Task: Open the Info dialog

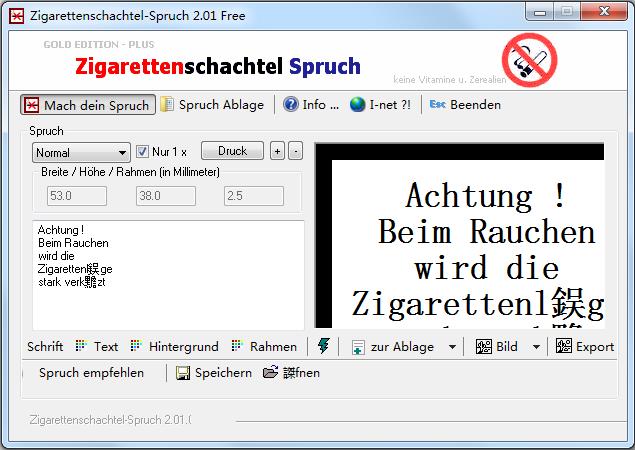Action: 311,105
